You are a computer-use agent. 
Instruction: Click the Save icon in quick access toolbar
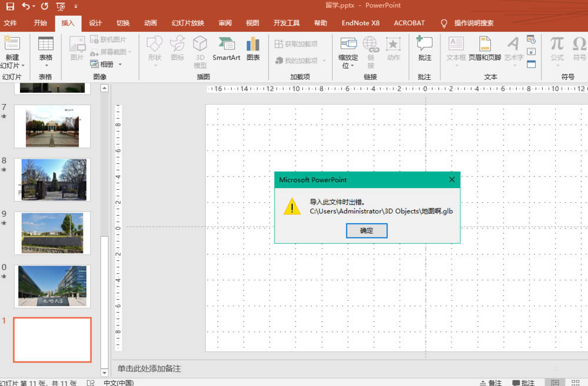coord(10,6)
